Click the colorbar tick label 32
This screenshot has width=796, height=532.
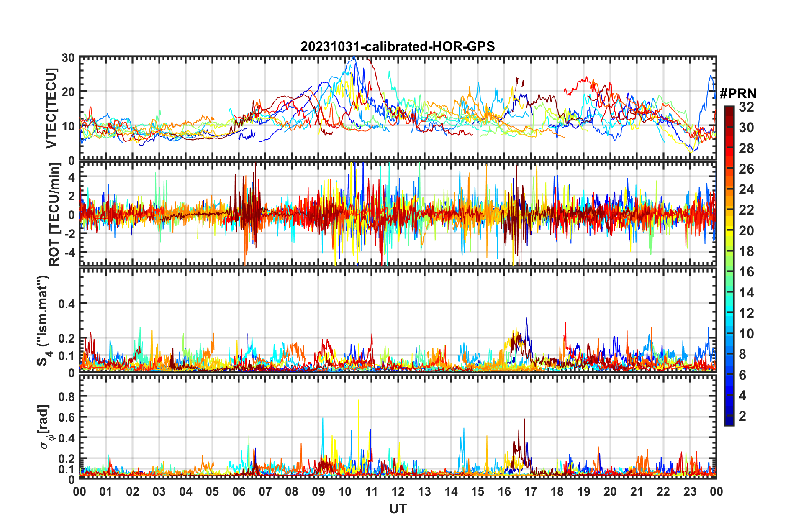coord(746,107)
